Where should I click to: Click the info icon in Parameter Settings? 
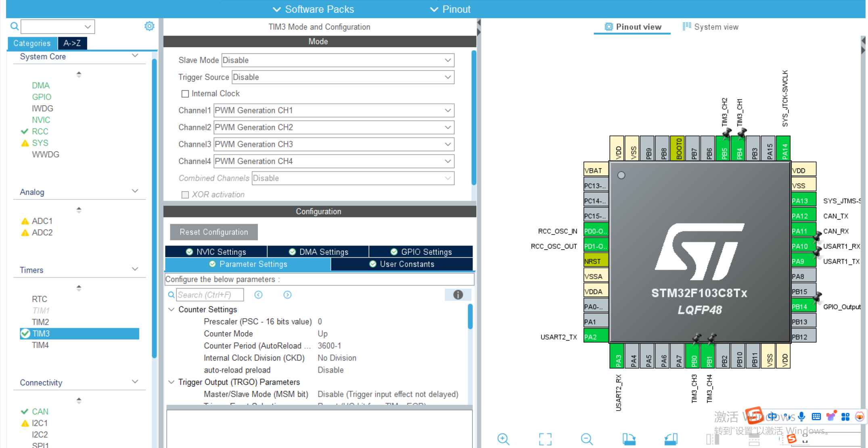[458, 295]
